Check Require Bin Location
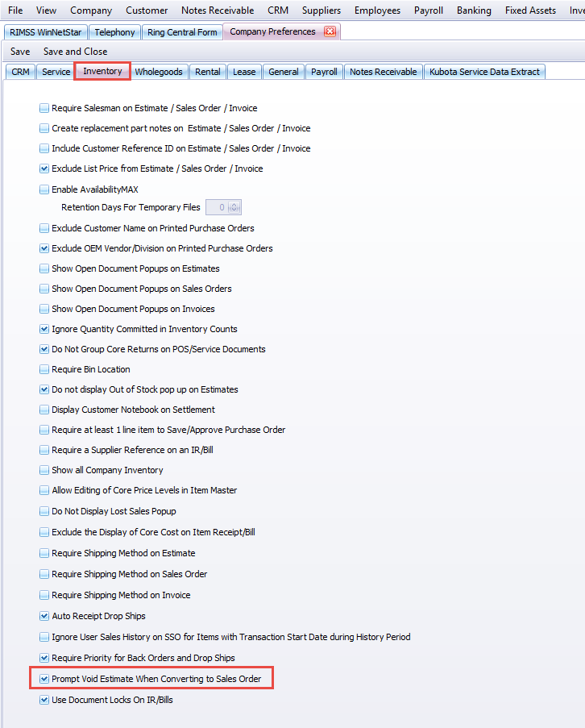This screenshot has height=728, width=585. 44,369
